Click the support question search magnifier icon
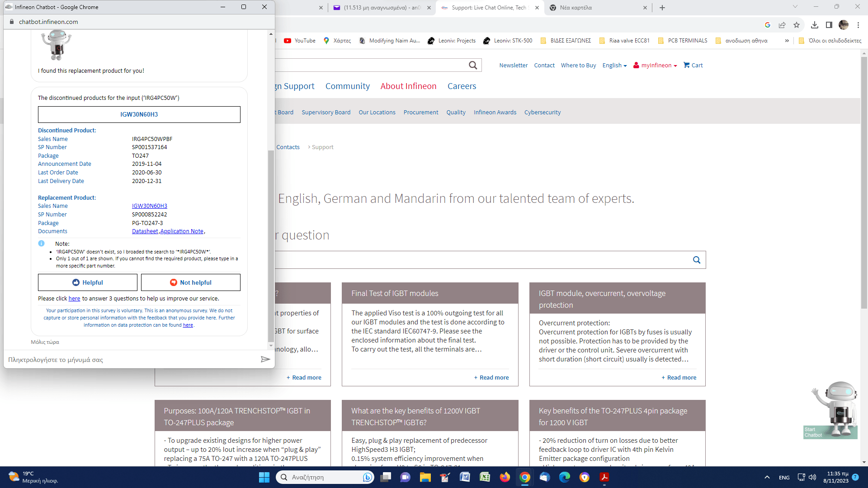This screenshot has width=868, height=488. tap(697, 260)
